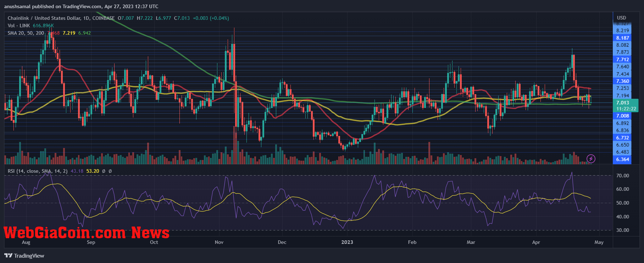644x263 pixels.
Task: Click the Sep label on time axis
Action: (x=91, y=242)
